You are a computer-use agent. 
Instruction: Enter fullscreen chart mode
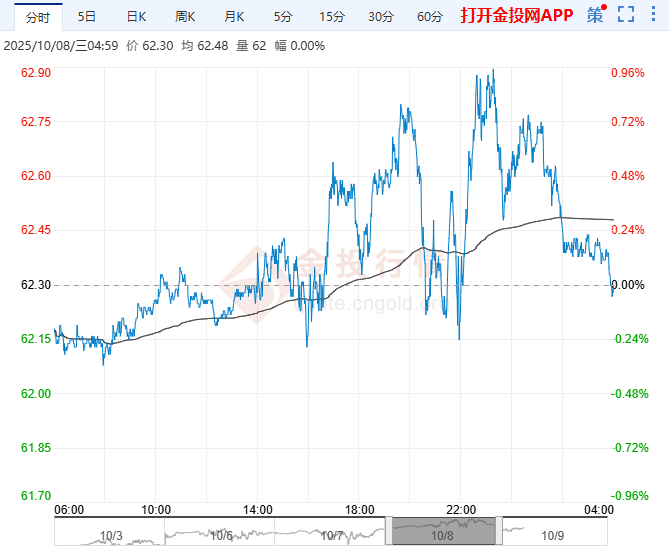pyautogui.click(x=626, y=15)
